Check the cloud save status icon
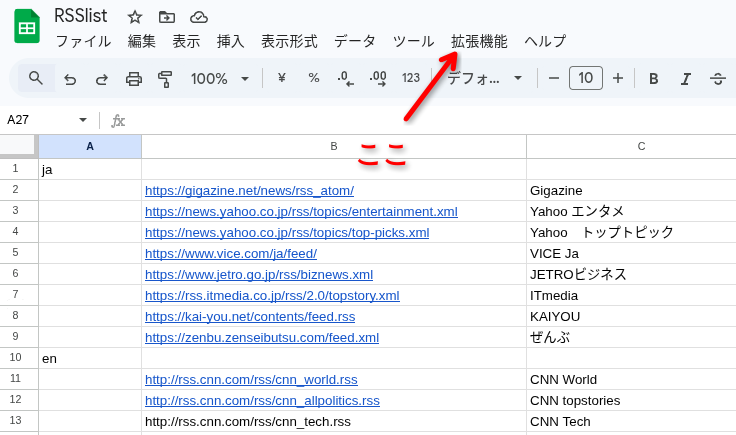This screenshot has width=736, height=435. (x=199, y=17)
